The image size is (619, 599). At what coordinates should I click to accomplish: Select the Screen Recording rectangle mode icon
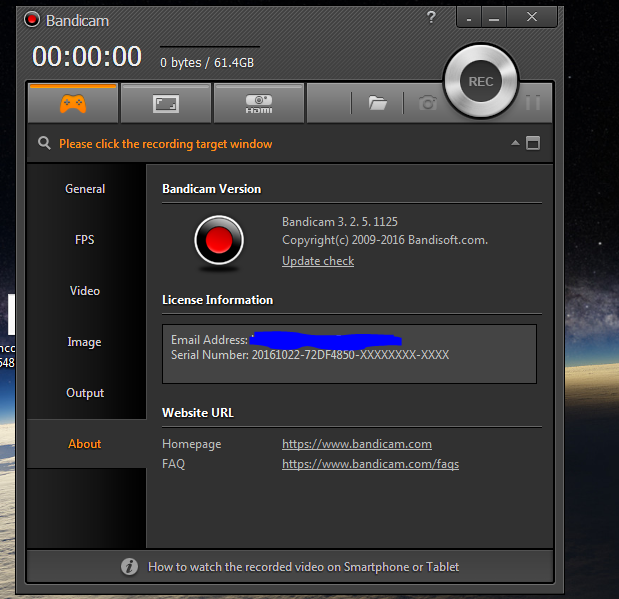tap(166, 103)
